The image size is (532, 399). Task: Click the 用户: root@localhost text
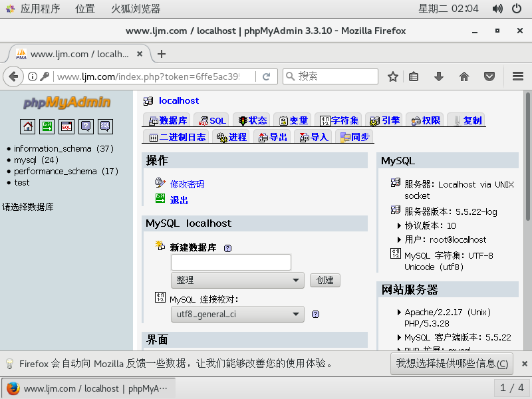(445, 240)
